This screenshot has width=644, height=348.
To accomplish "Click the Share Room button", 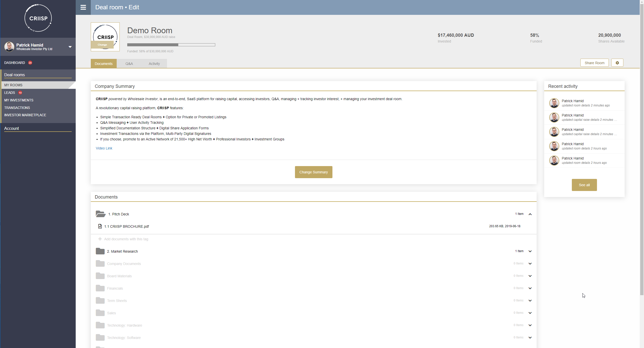I will 594,63.
